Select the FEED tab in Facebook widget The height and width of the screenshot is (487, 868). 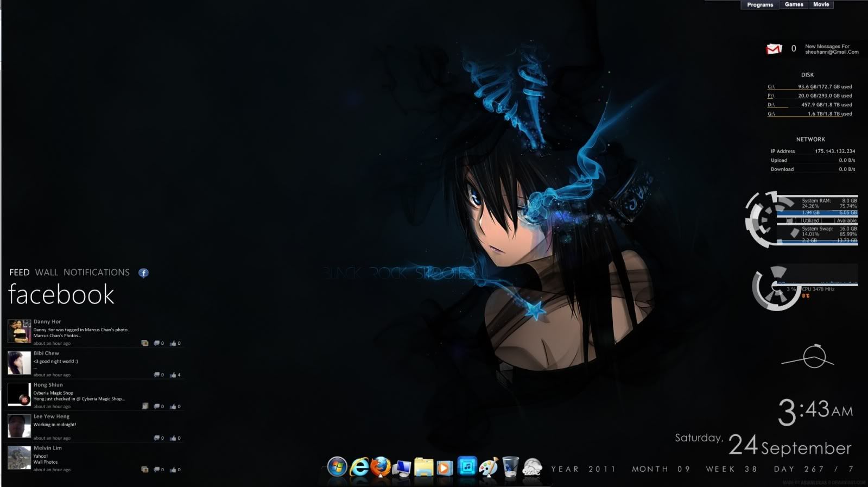click(x=20, y=273)
